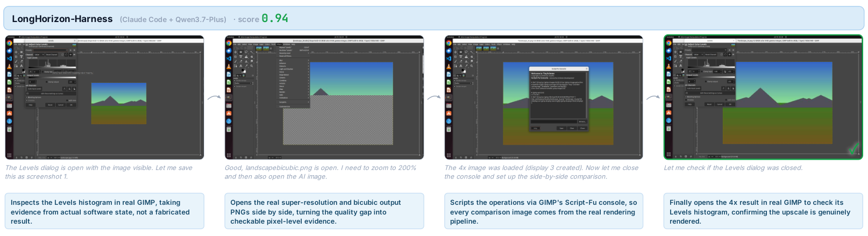Click Auto Input Levels in first screenshot
Screen dimensions: 868x236
click(x=34, y=89)
